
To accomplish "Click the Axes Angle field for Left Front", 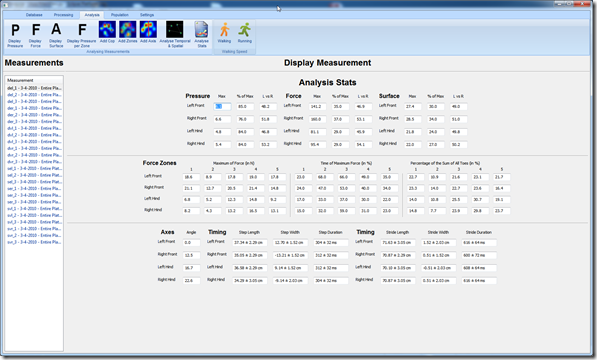I will [x=191, y=242].
